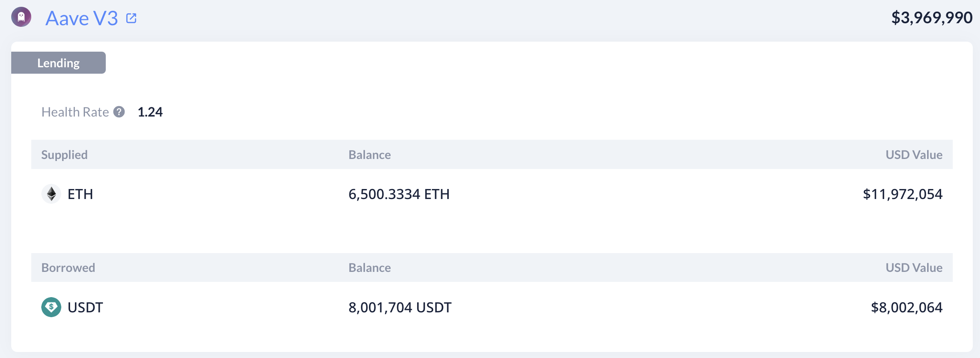Image resolution: width=980 pixels, height=358 pixels.
Task: Select the Lending tab
Action: click(58, 62)
